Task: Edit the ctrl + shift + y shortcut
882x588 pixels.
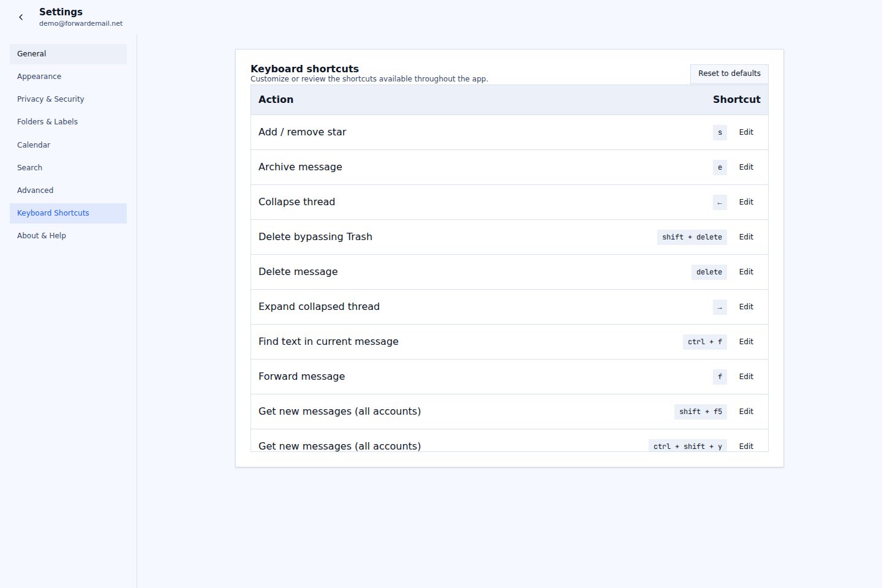Action: pyautogui.click(x=746, y=446)
